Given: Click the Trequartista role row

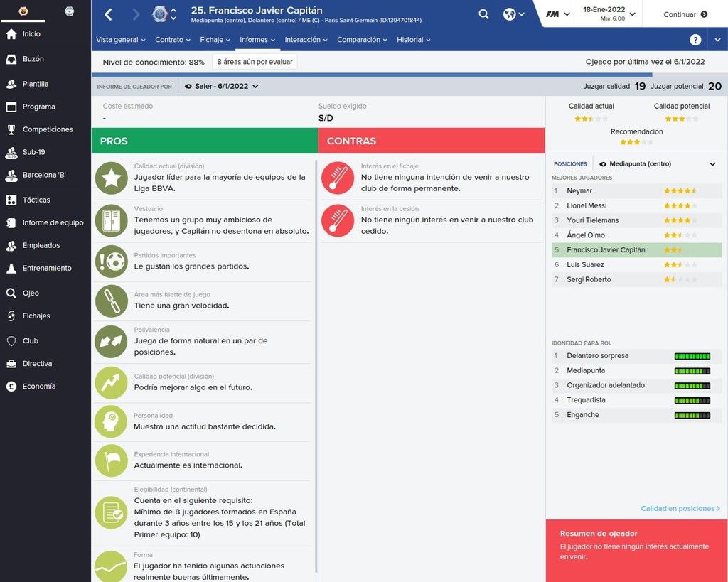Looking at the screenshot, I should tap(636, 400).
